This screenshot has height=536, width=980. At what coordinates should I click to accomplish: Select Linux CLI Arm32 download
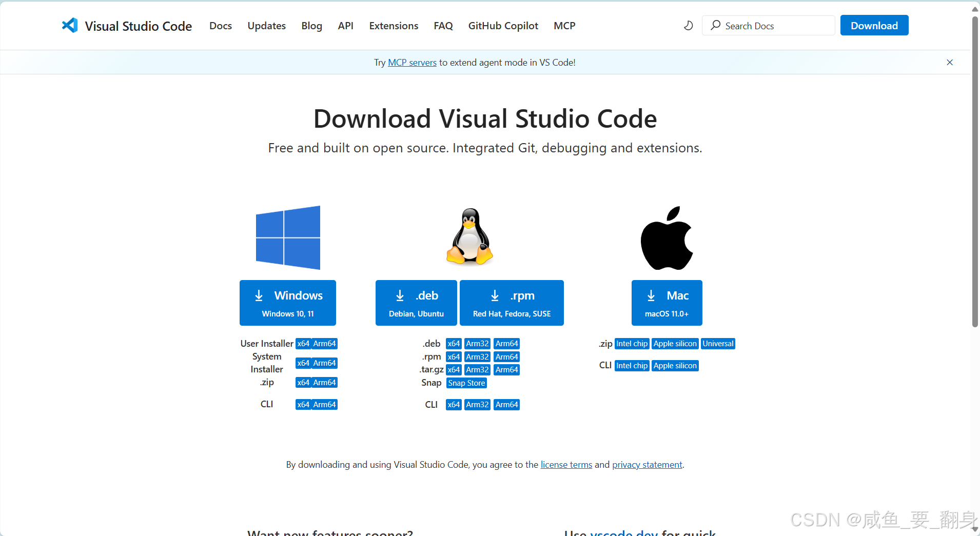(x=477, y=405)
